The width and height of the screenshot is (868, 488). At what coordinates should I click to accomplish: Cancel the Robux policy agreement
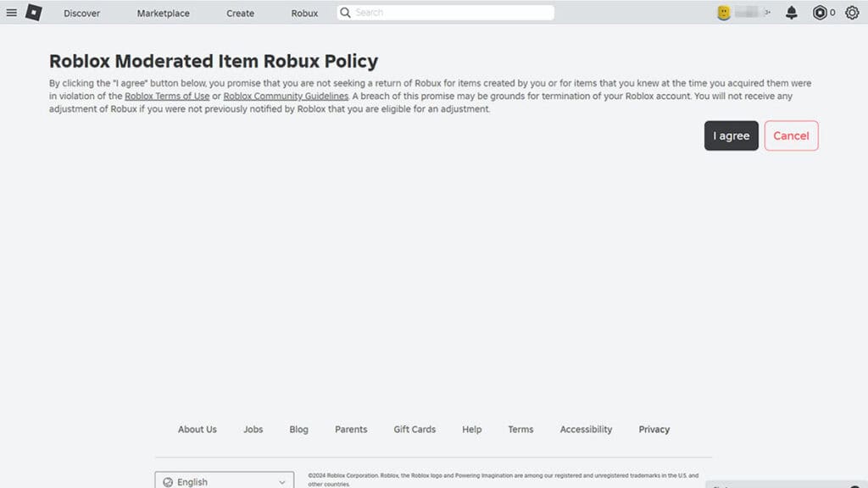coord(791,136)
